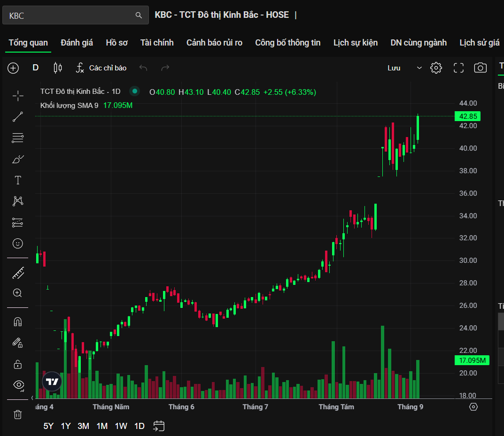Switch to the Đánh giá tab

(77, 43)
